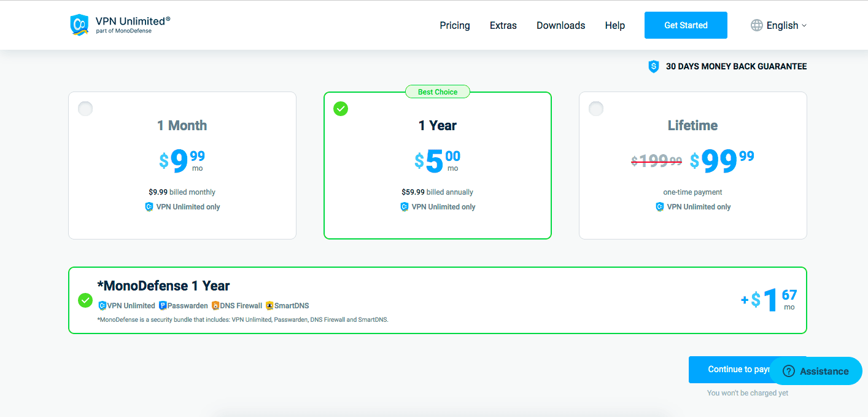Open the Extras menu item

[503, 25]
